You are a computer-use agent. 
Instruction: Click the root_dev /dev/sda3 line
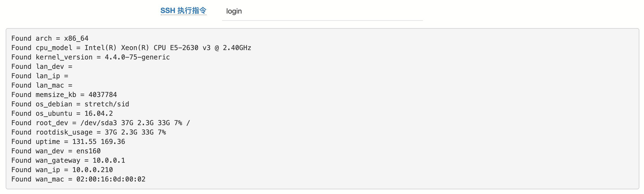tap(101, 123)
